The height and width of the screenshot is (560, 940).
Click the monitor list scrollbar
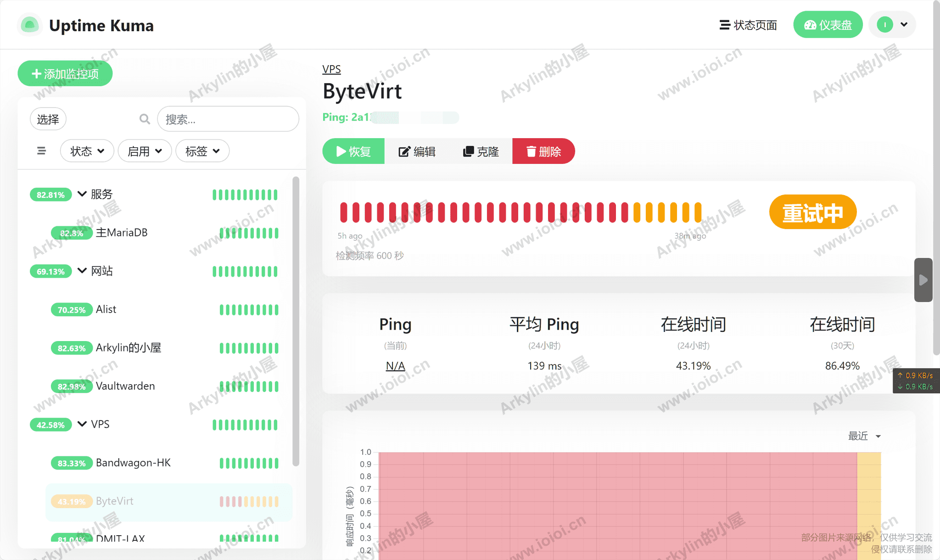296,321
